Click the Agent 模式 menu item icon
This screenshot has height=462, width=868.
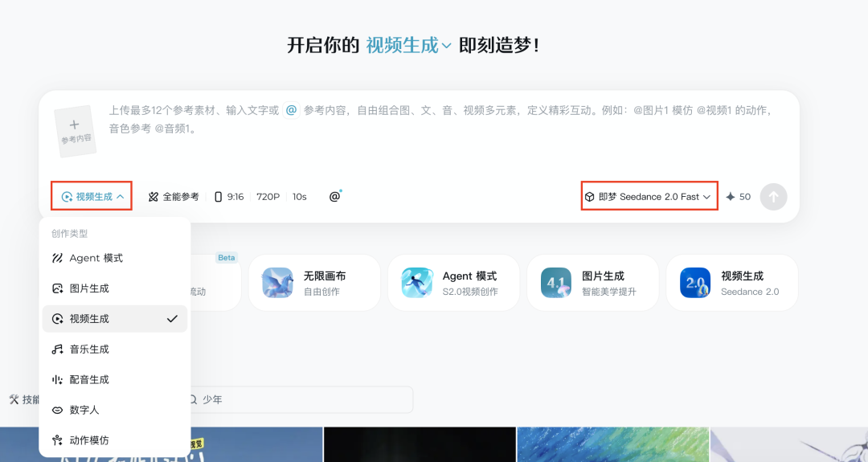57,258
